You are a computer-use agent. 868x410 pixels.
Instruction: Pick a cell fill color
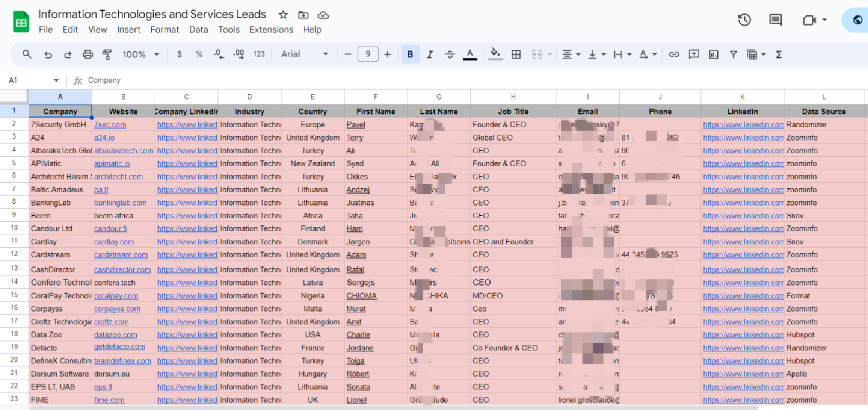tap(495, 54)
